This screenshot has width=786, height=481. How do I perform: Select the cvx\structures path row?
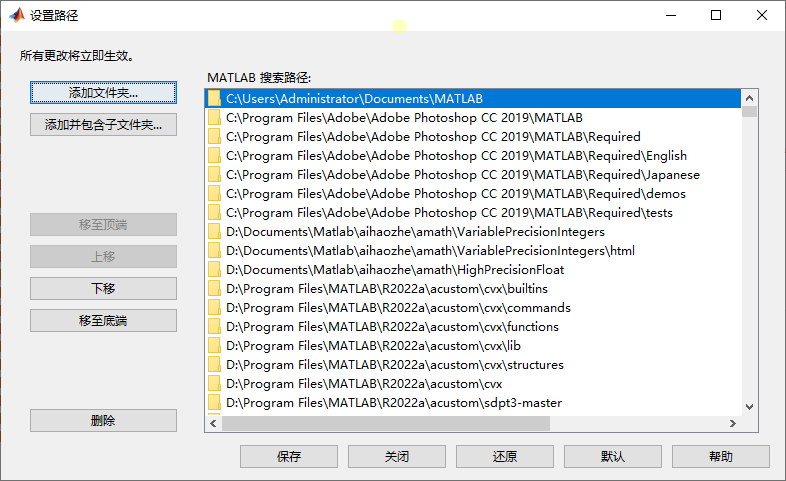(x=473, y=365)
